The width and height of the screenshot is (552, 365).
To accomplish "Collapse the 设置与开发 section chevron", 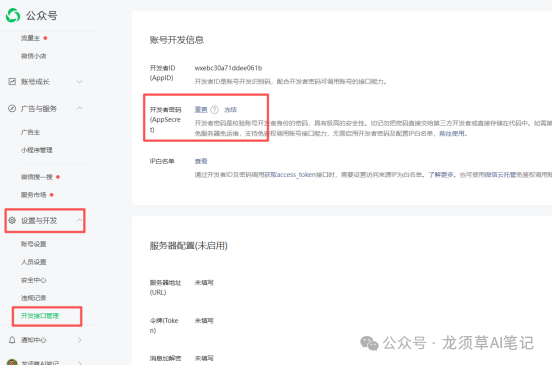I will [80, 220].
